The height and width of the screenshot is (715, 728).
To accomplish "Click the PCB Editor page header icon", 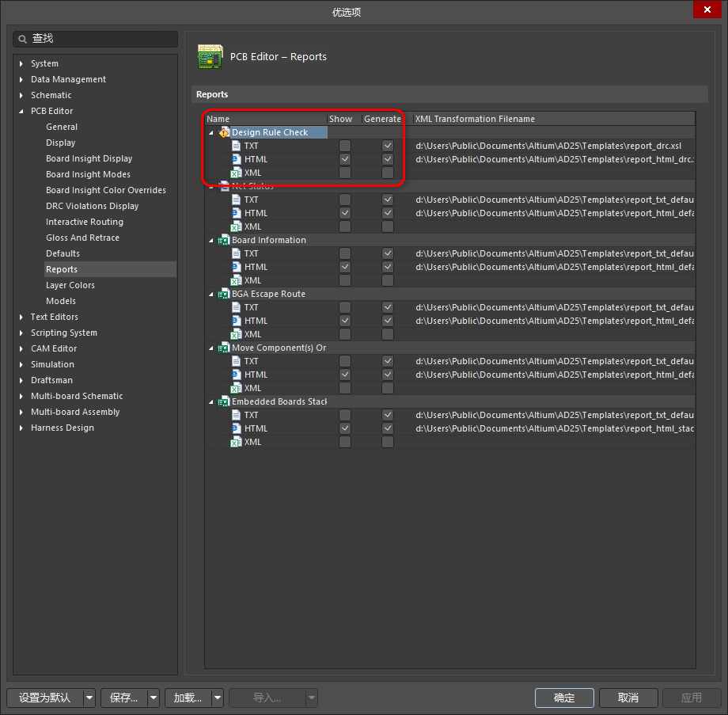I will click(x=210, y=57).
